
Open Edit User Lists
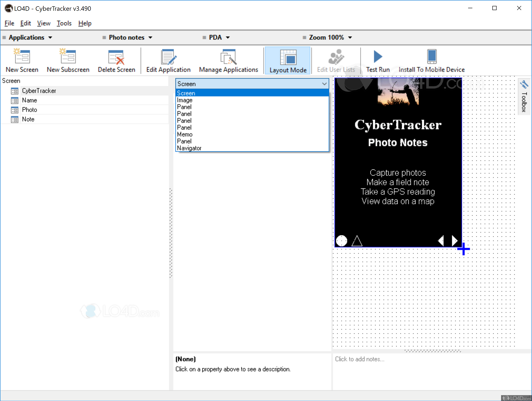click(336, 60)
